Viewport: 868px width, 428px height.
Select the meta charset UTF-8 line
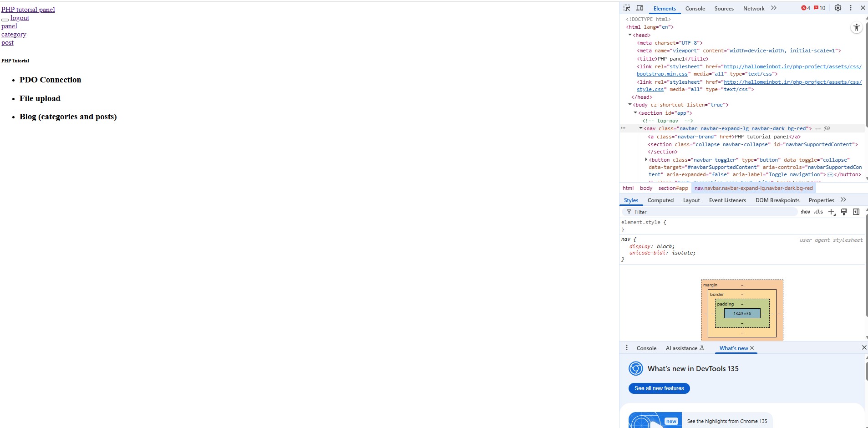[x=669, y=43]
